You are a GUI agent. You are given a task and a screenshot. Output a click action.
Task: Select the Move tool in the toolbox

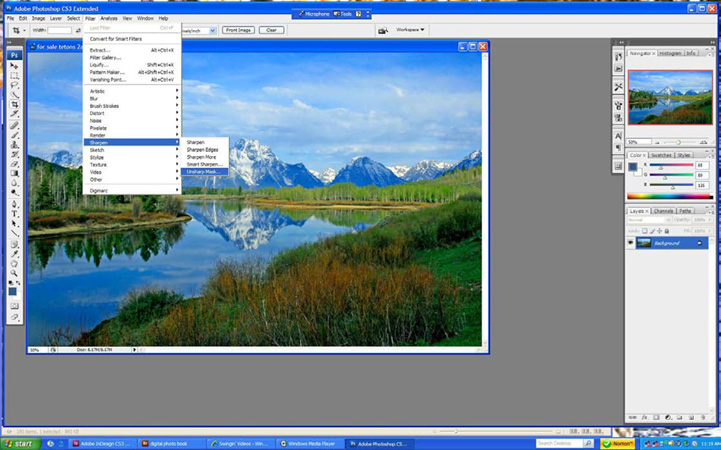point(15,66)
